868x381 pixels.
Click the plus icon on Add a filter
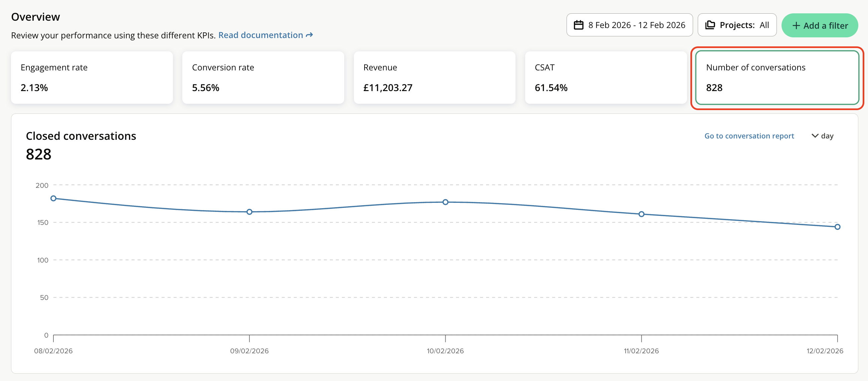click(796, 26)
